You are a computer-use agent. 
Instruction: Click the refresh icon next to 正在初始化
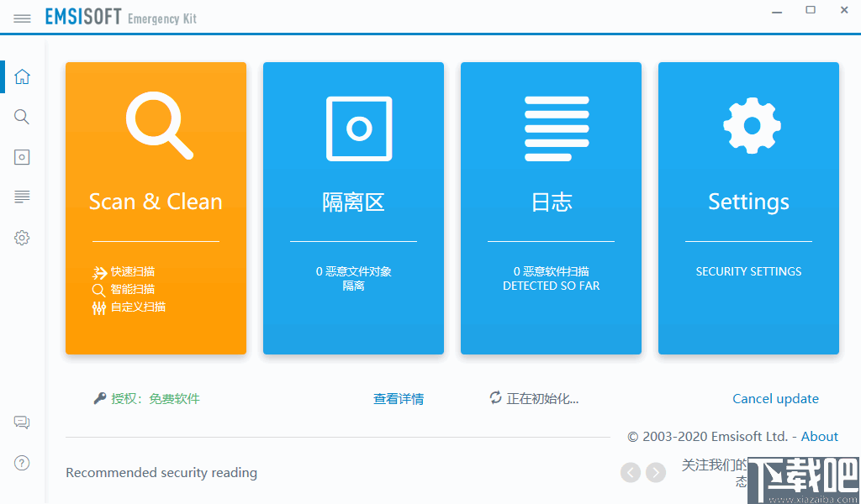point(495,398)
